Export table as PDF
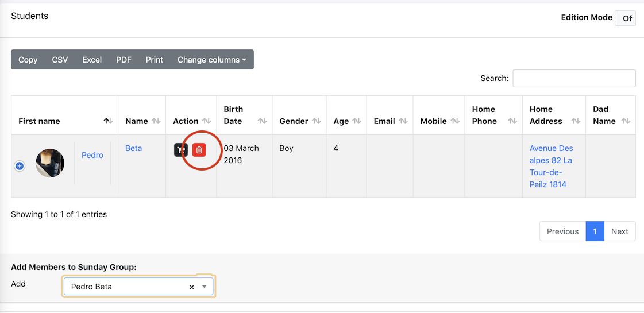644x313 pixels. 124,60
